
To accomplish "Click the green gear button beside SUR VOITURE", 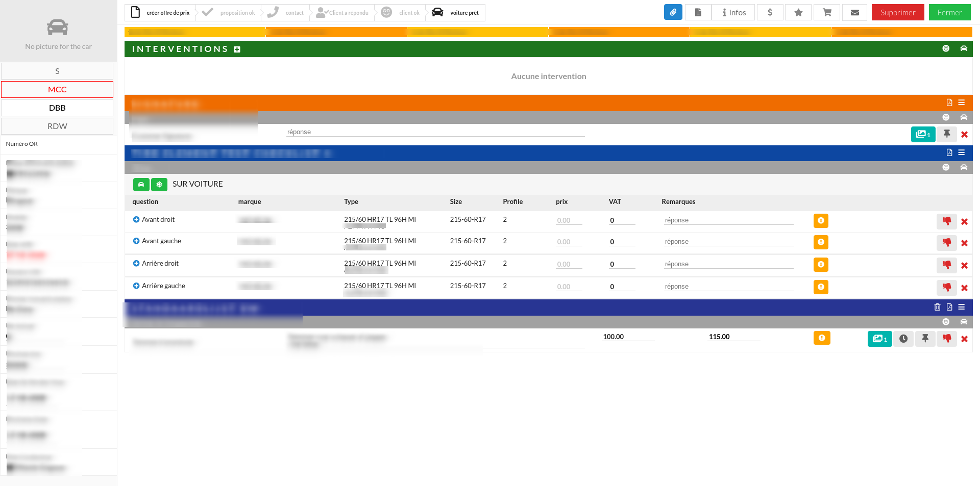I will (159, 184).
